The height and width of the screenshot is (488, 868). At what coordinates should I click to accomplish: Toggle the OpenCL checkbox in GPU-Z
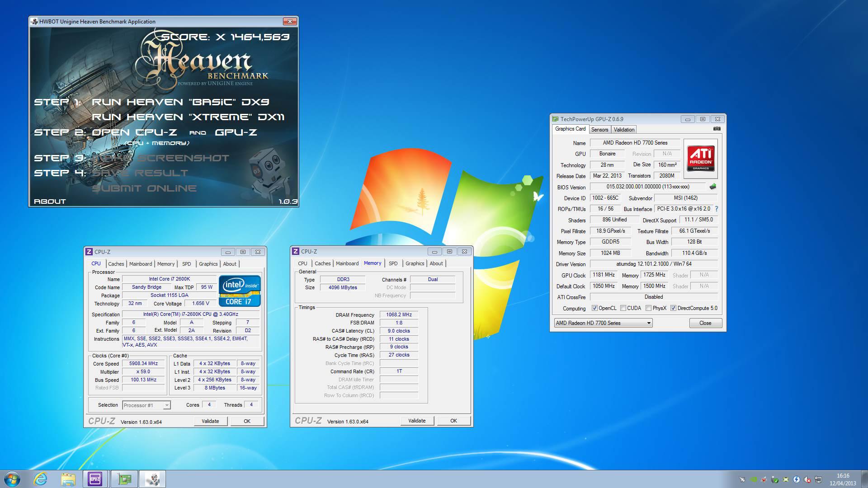coord(595,308)
